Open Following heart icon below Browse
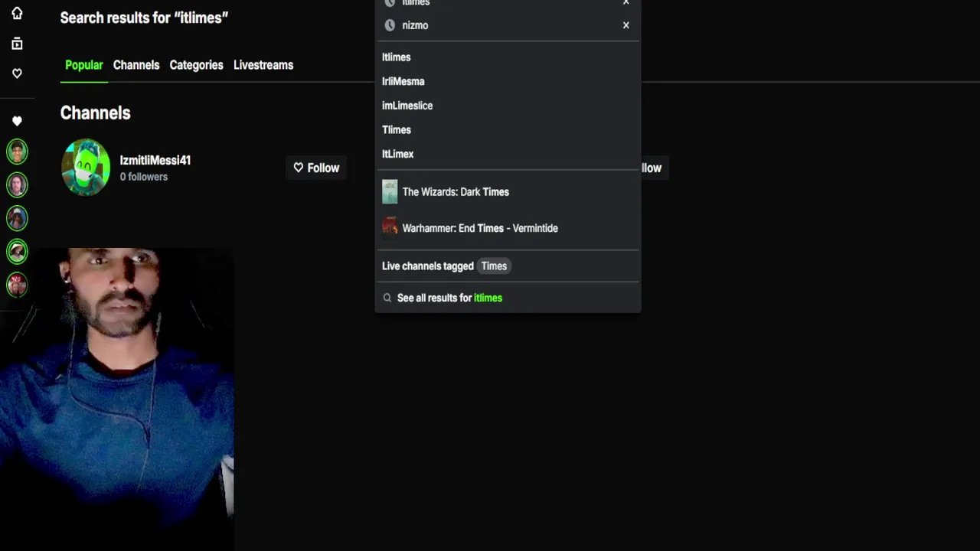Screen dimensions: 980x551 [17, 73]
